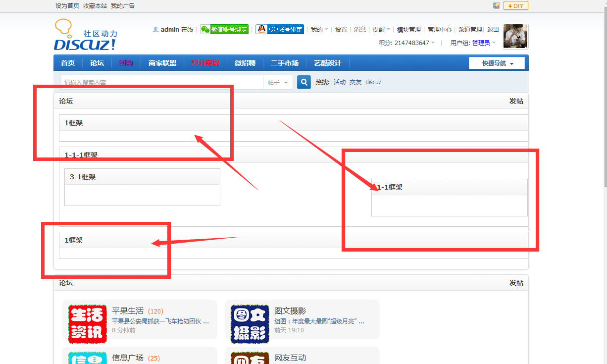The height and width of the screenshot is (364, 607).
Task: Click the QQ account binding button
Action: [280, 30]
